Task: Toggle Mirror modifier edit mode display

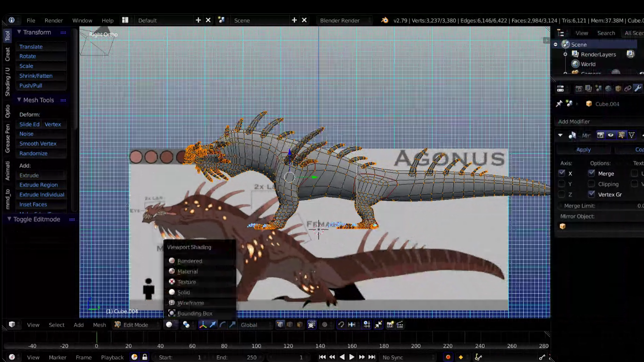Action: pyautogui.click(x=621, y=135)
